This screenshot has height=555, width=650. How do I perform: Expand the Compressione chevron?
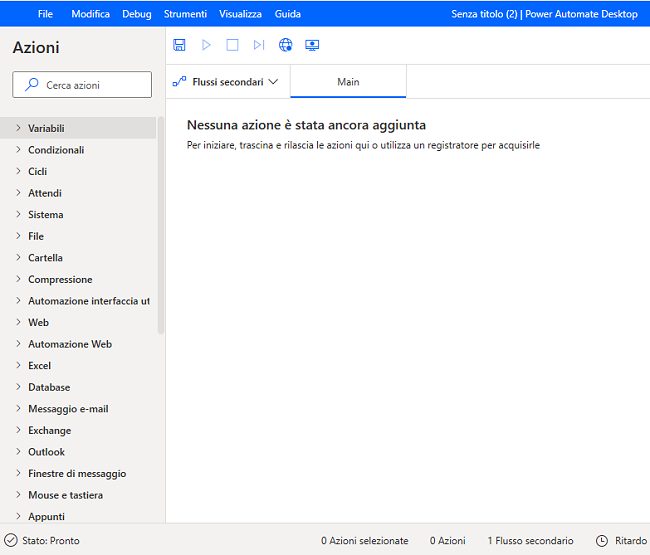18,279
